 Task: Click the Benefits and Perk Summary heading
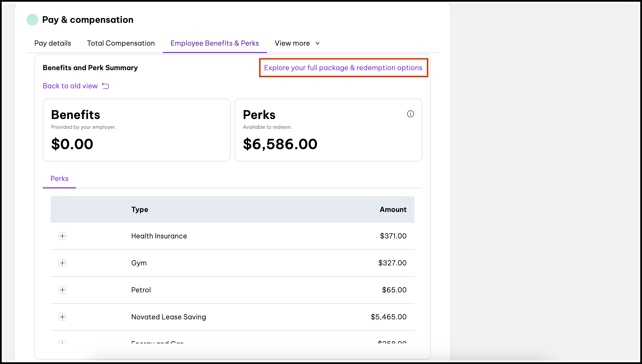pos(90,67)
